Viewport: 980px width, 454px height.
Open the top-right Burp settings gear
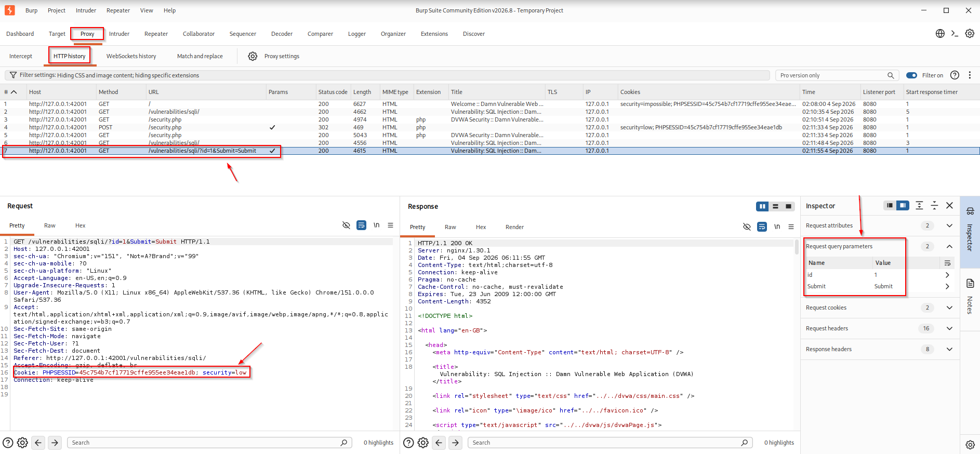[x=970, y=34]
